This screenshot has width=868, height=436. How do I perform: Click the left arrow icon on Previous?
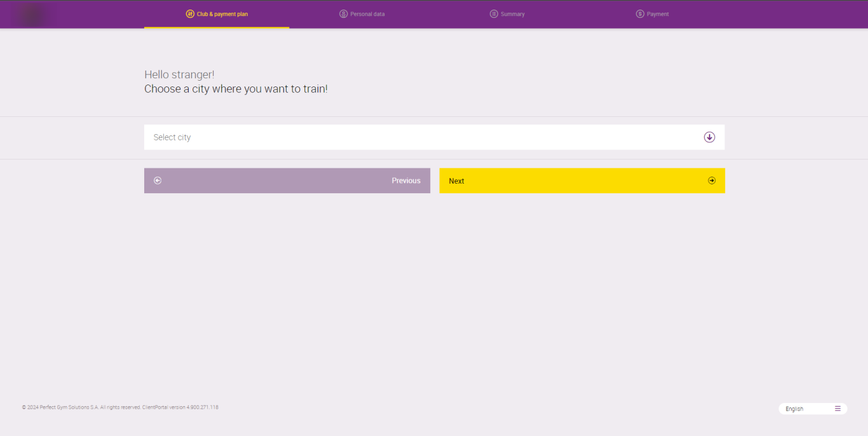click(158, 181)
